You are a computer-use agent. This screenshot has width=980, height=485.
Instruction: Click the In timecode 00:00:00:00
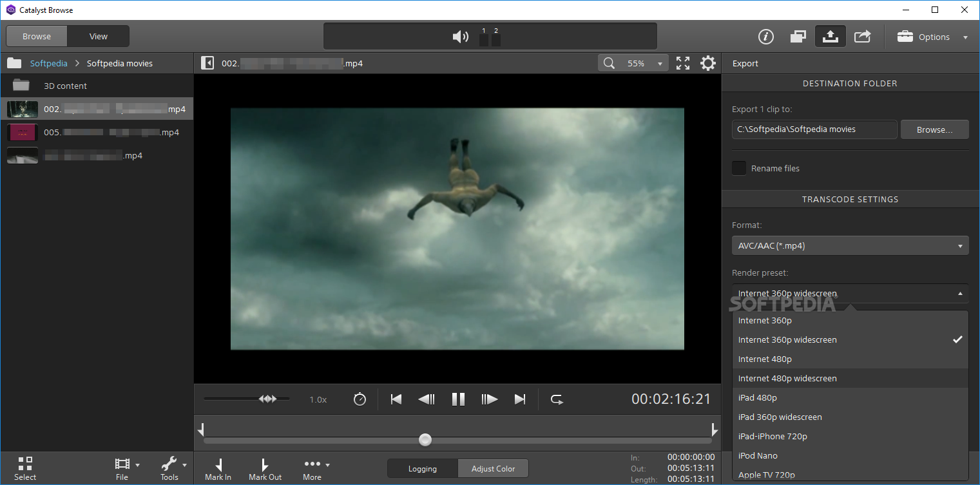pos(691,457)
